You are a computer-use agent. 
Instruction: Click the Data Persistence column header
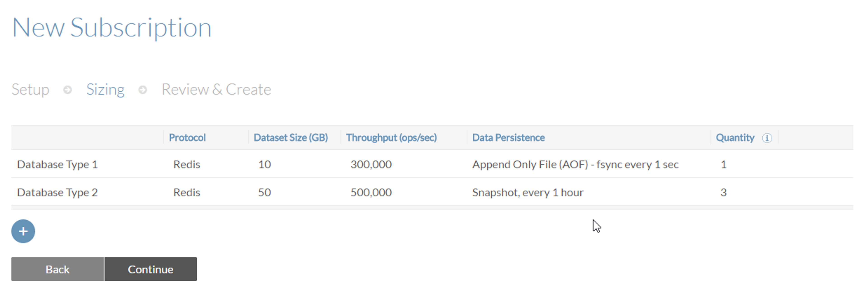(x=508, y=138)
